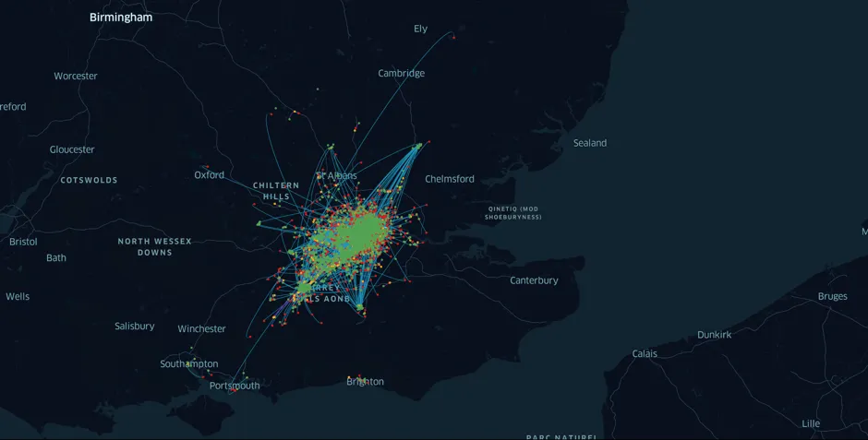
Task: Click the Calais map label
Action: click(x=645, y=353)
